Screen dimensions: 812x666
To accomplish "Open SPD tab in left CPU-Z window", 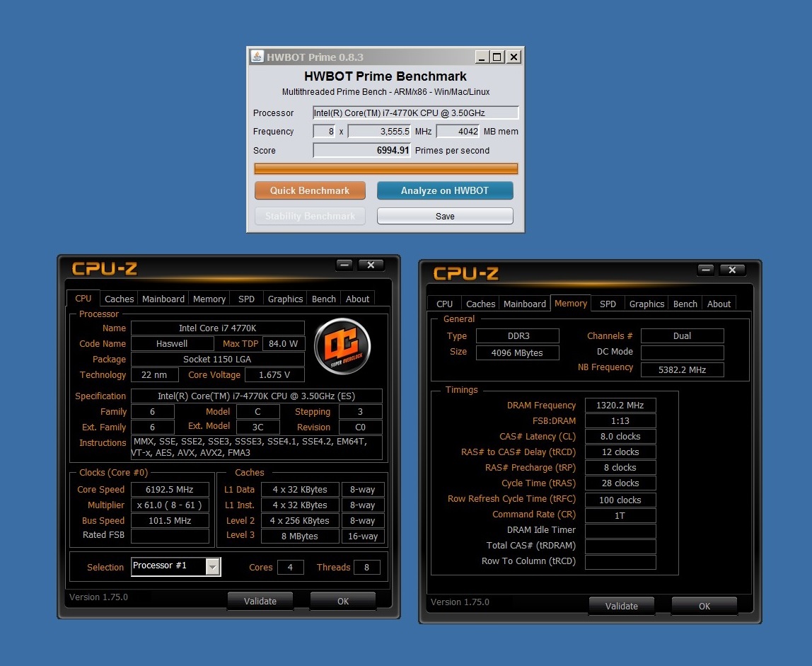I will [246, 299].
